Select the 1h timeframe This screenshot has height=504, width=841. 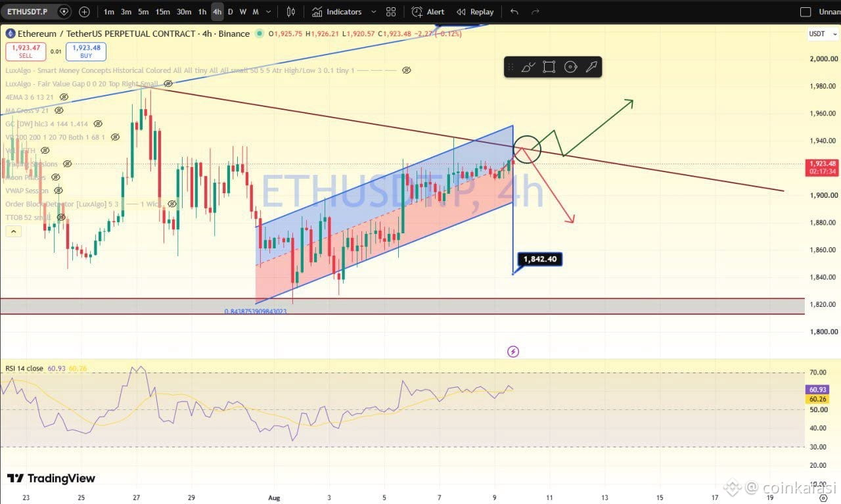[x=202, y=12]
